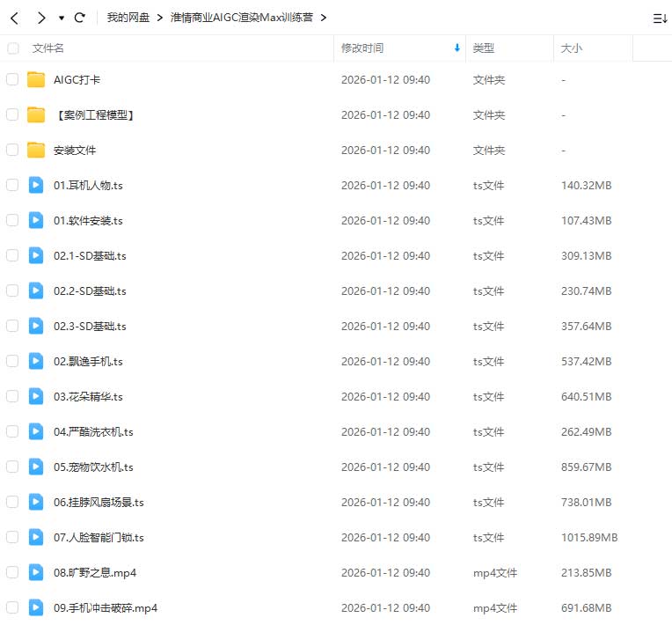The height and width of the screenshot is (625, 672).
Task: Select the file name 08.旷野之息.mp4
Action: click(95, 573)
